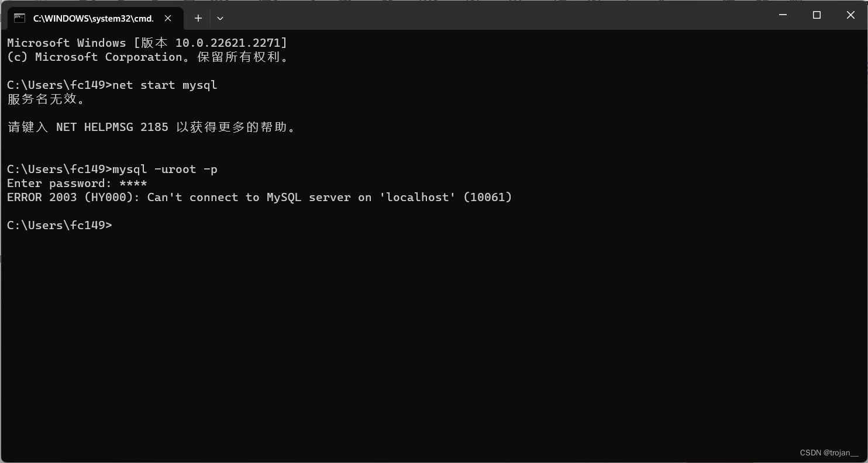Click the 'localhost' text in the error message
The height and width of the screenshot is (463, 868).
coord(418,197)
